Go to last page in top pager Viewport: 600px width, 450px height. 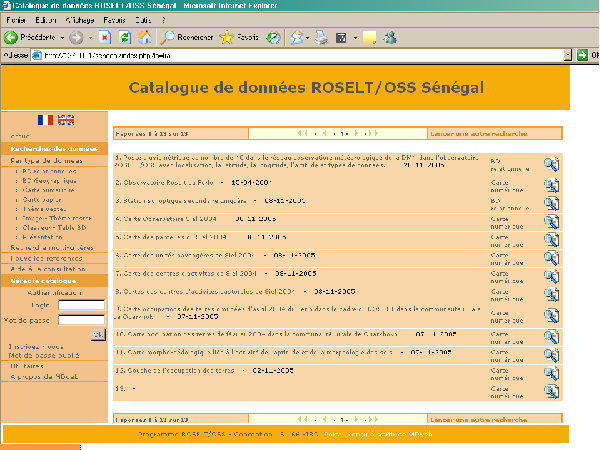pyautogui.click(x=374, y=133)
